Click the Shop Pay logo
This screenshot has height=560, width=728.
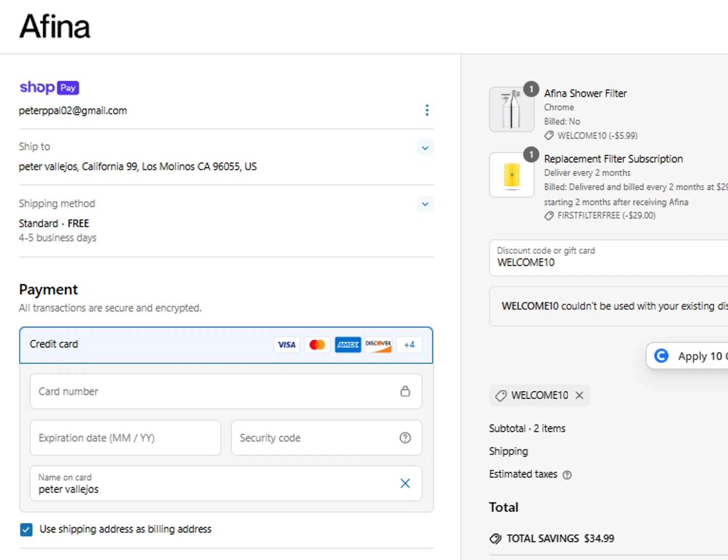coord(49,87)
